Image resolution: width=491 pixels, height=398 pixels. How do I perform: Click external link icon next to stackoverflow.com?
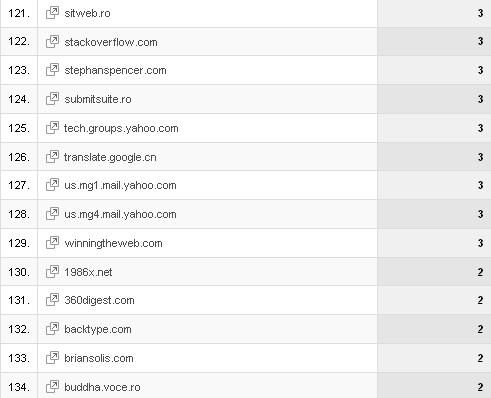[52, 42]
